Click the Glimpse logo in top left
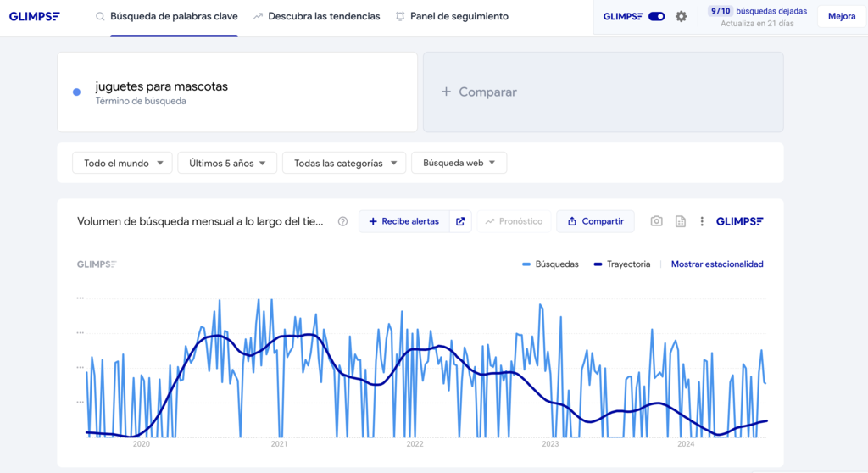This screenshot has height=473, width=868. [34, 16]
